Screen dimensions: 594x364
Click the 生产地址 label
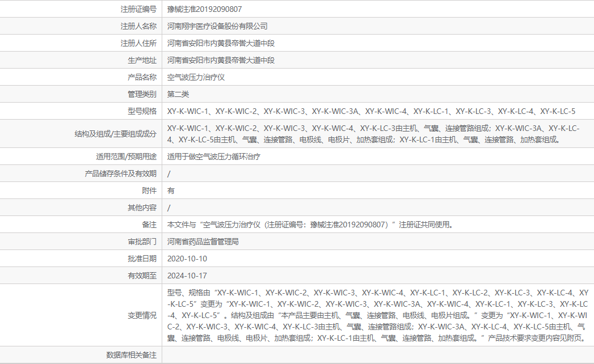[x=142, y=60]
